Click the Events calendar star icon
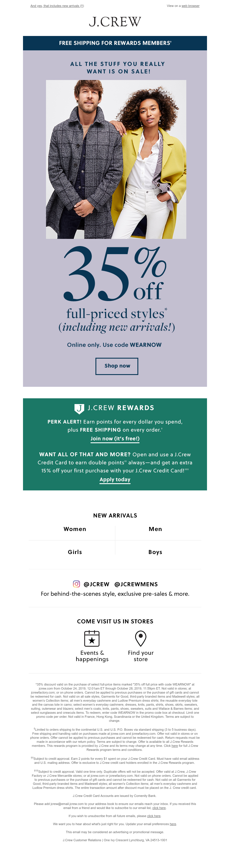 [92, 639]
